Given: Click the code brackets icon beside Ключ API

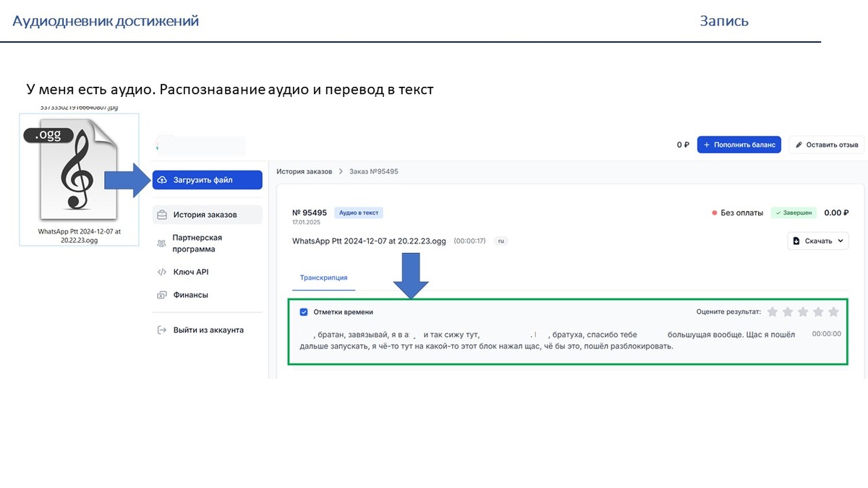Looking at the screenshot, I should tap(162, 272).
